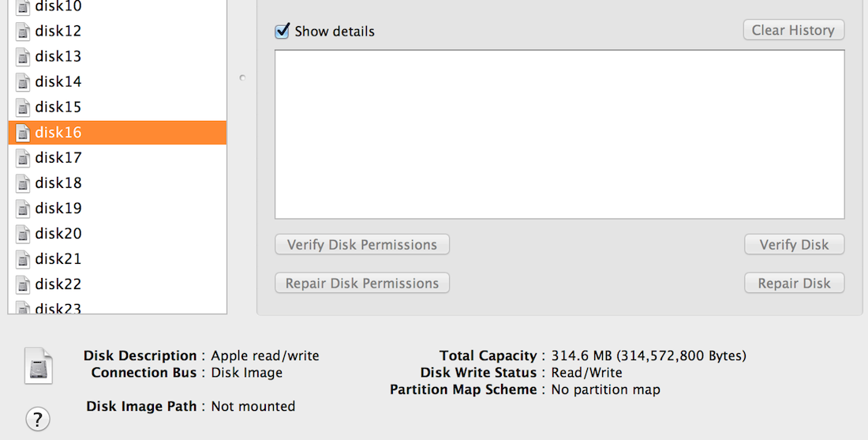Image resolution: width=868 pixels, height=440 pixels.
Task: Open help with the question mark button
Action: (x=38, y=419)
